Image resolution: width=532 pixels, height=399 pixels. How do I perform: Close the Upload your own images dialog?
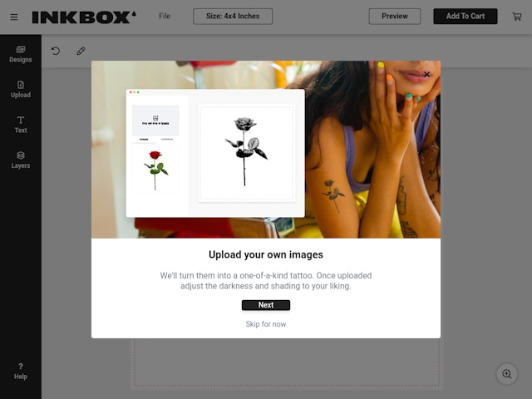[x=426, y=74]
